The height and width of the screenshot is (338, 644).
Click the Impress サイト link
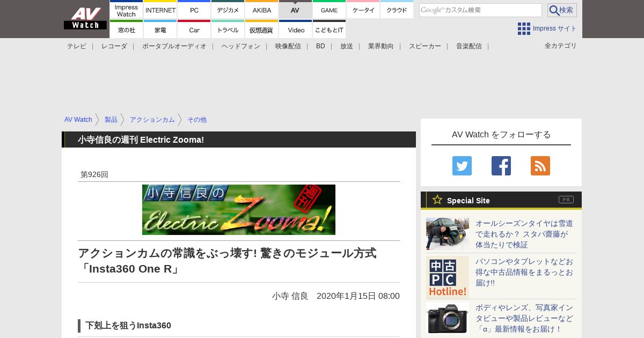click(555, 28)
